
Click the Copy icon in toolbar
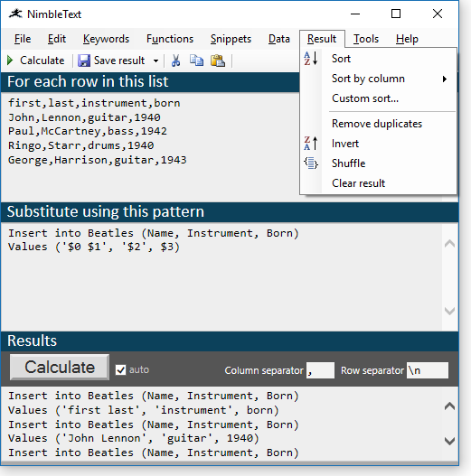[196, 61]
